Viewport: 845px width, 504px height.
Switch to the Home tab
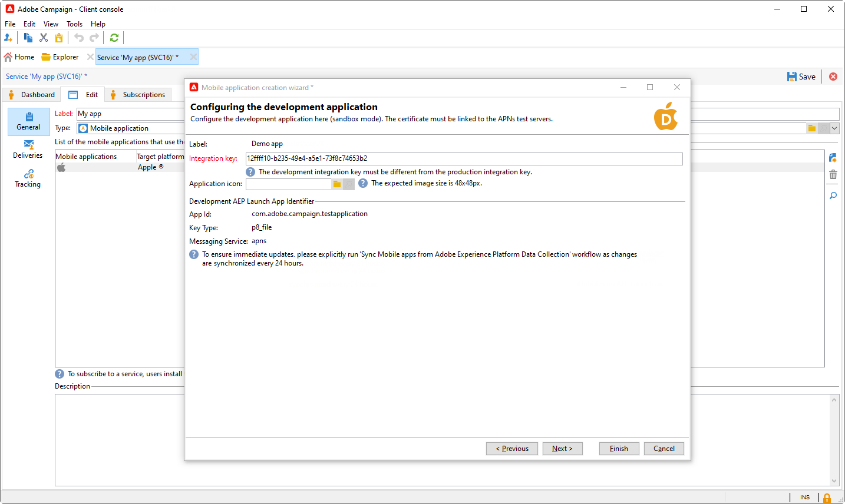click(x=19, y=57)
